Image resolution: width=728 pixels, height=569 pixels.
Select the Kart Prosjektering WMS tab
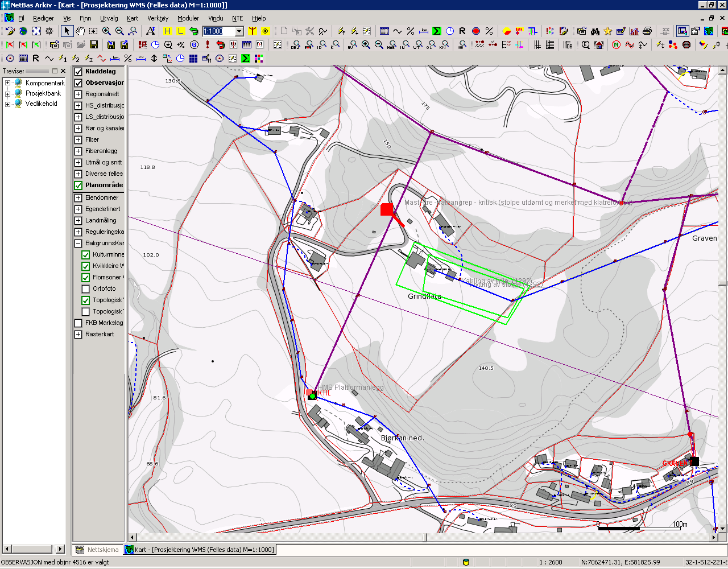(x=199, y=550)
